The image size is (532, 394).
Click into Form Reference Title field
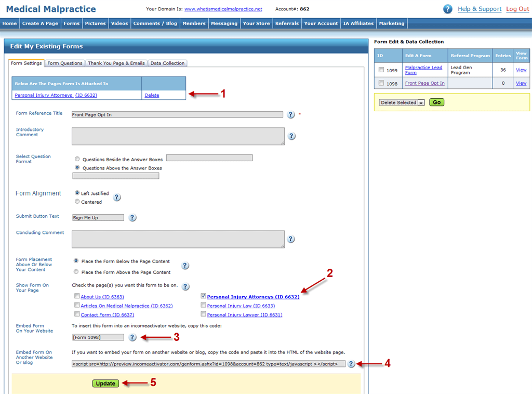pos(177,115)
